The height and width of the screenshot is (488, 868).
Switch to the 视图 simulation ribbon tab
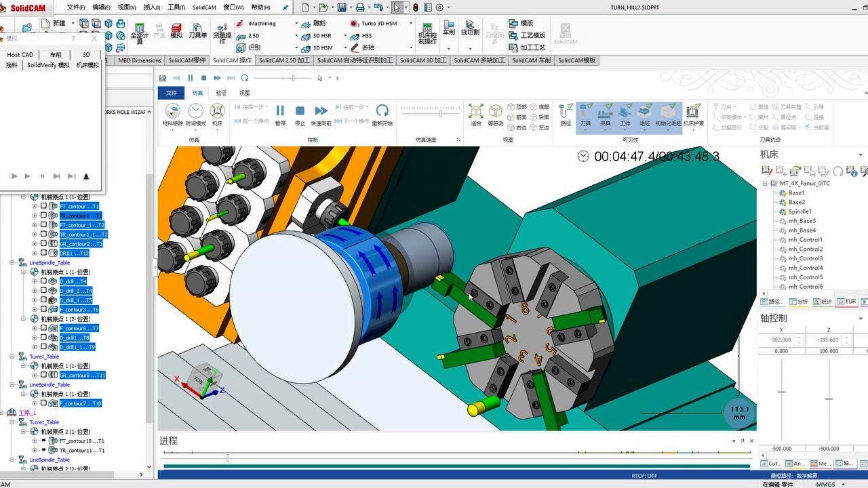[x=245, y=93]
